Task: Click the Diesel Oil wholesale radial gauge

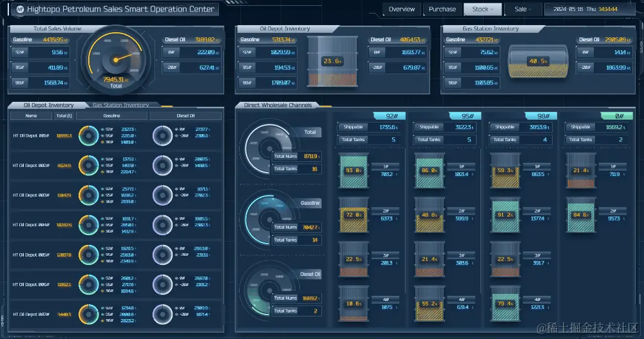Action: (269, 290)
